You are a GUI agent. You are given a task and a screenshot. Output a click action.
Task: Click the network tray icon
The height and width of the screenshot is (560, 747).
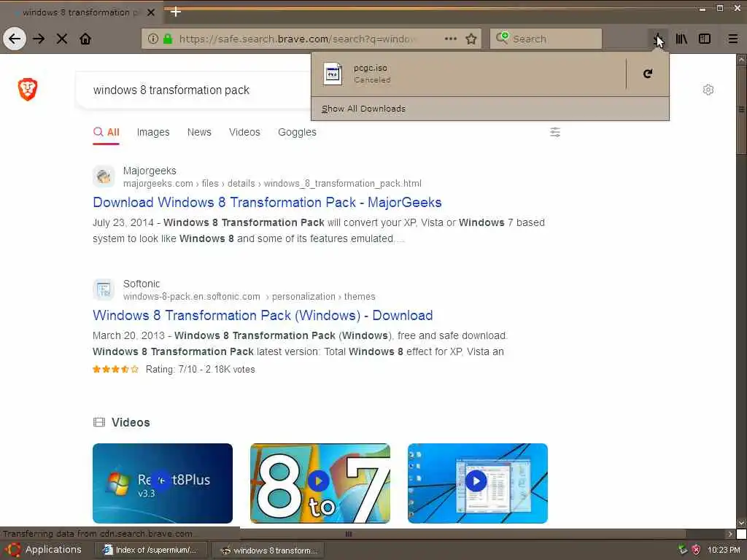click(683, 550)
